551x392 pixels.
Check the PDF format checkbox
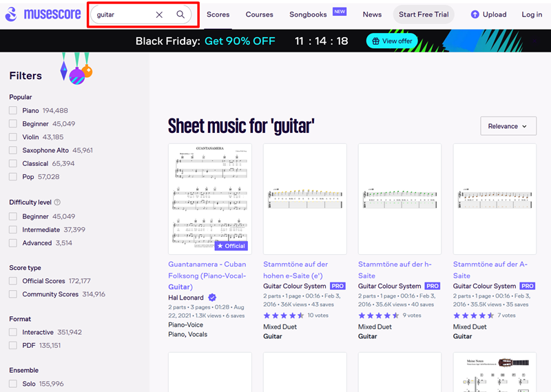click(13, 345)
